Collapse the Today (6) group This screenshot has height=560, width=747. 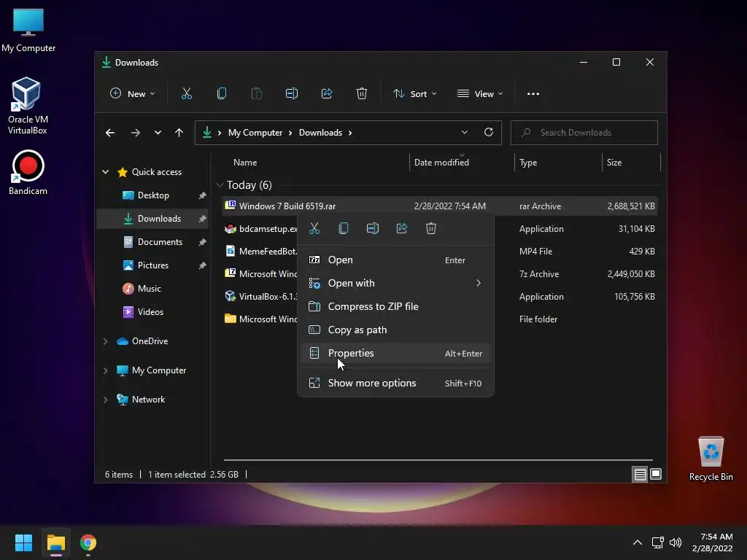220,185
